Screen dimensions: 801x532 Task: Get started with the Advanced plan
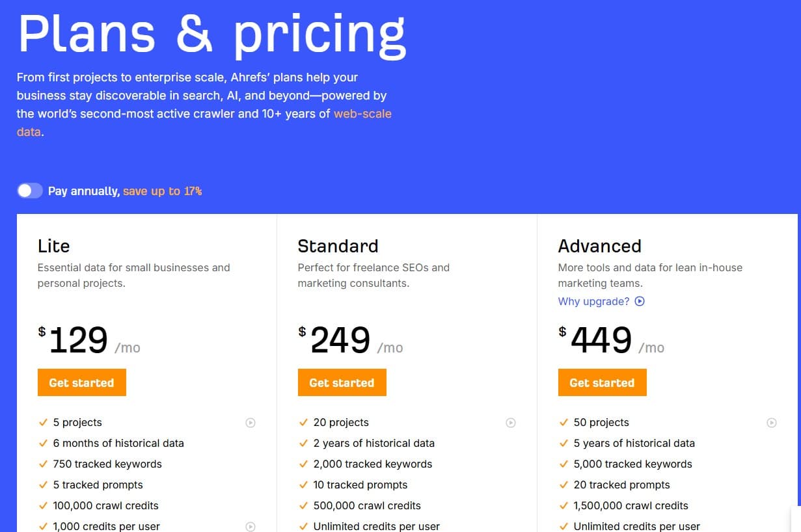tap(603, 382)
